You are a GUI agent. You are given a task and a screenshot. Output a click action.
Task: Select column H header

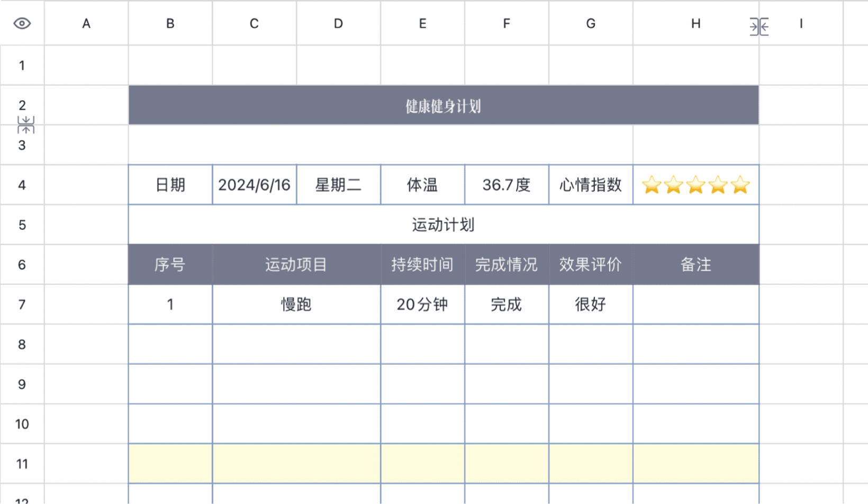pos(696,23)
